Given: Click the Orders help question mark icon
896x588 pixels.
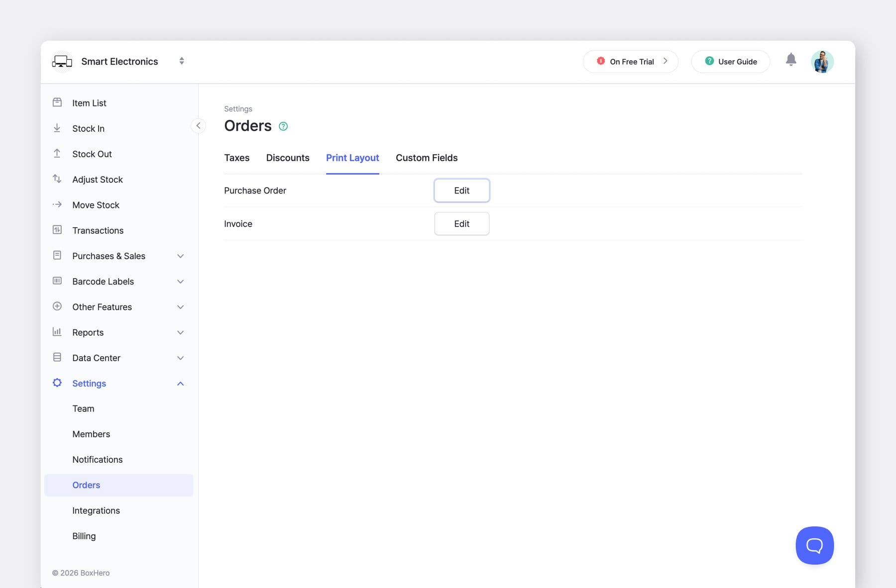Looking at the screenshot, I should click(283, 126).
